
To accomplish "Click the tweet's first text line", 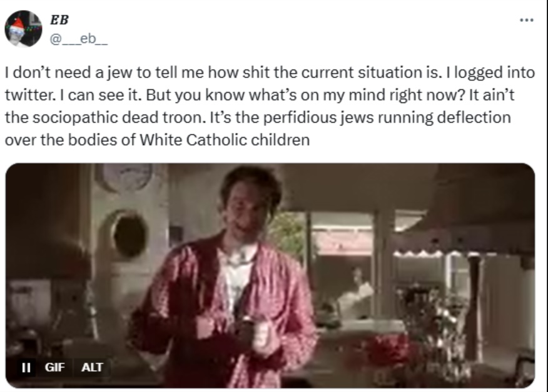I will [x=270, y=73].
